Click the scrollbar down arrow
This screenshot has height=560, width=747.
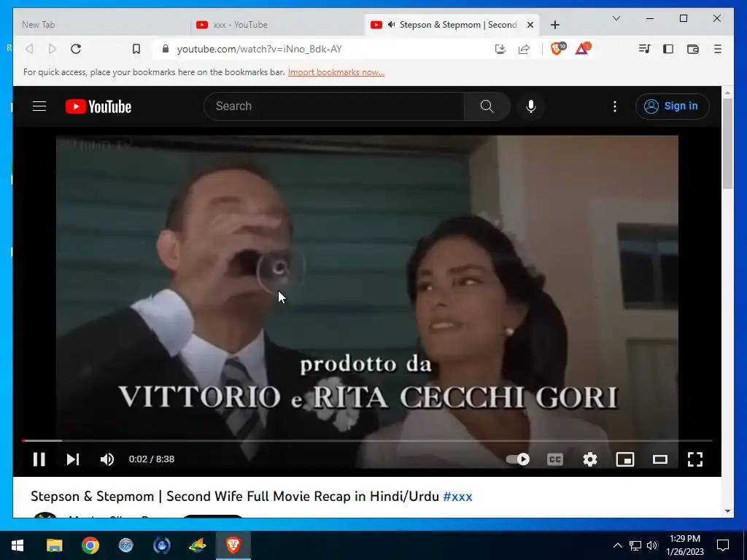727,511
